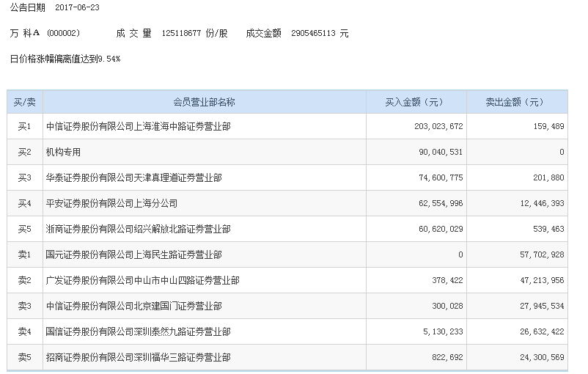Click 中信证券 北京建国门证券营业部 name
This screenshot has height=374, width=588.
[134, 306]
